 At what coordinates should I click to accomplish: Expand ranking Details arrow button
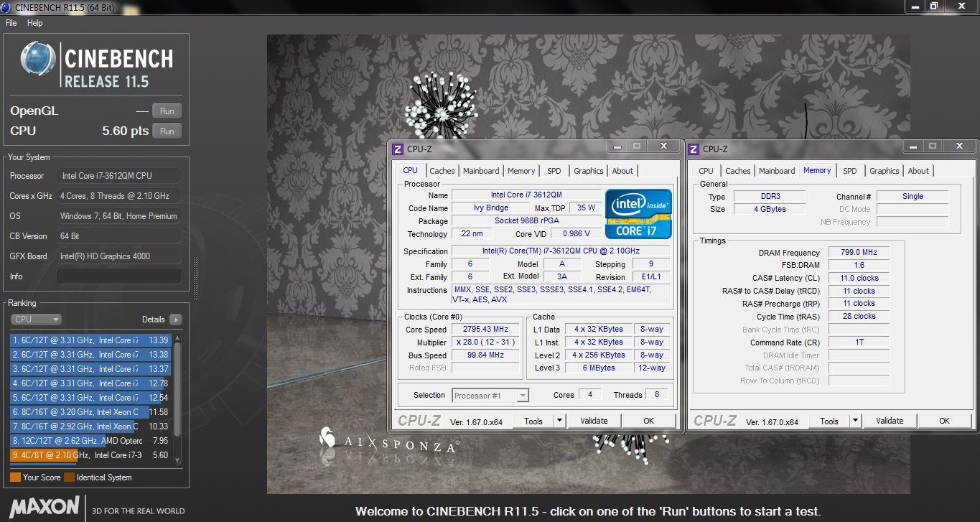click(176, 320)
